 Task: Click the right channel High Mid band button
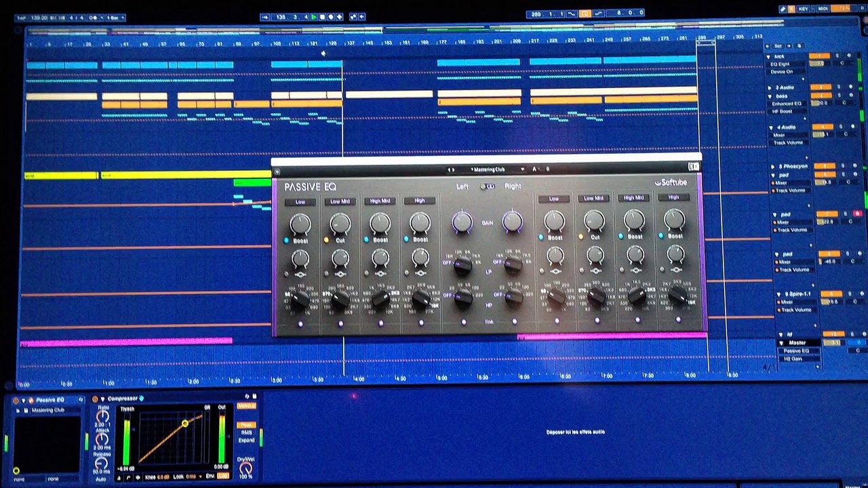click(x=634, y=198)
